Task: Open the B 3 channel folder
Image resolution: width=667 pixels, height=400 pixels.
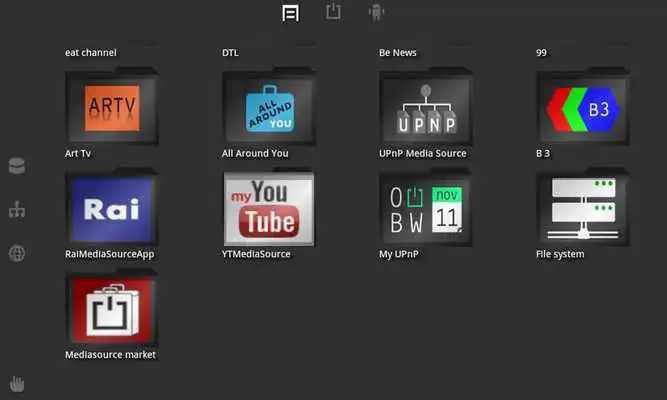Action: pyautogui.click(x=582, y=108)
